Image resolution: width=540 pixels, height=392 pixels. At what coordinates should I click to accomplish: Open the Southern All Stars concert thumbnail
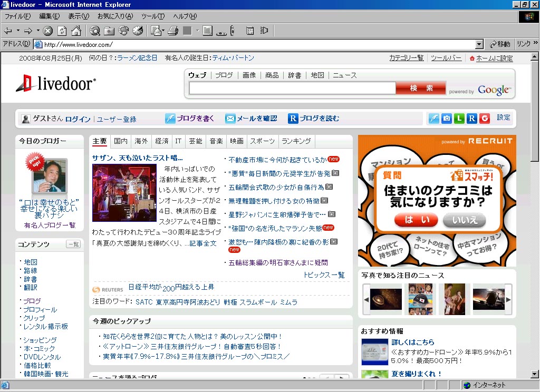[124, 193]
